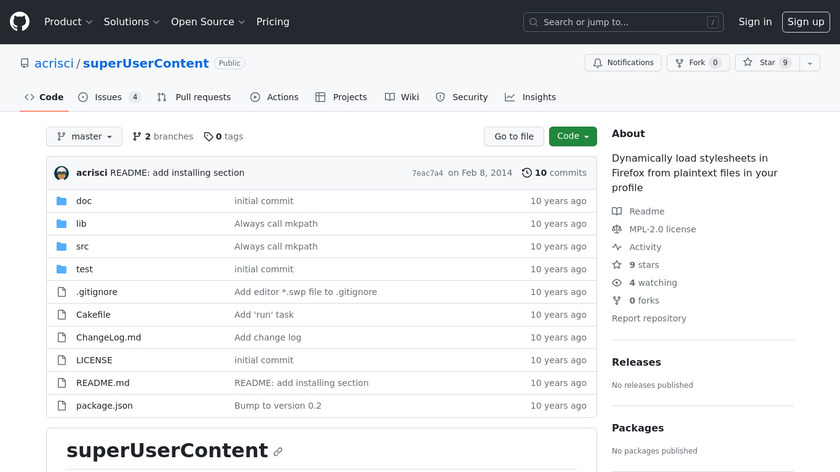
Task: Click the tags icon
Action: [208, 137]
